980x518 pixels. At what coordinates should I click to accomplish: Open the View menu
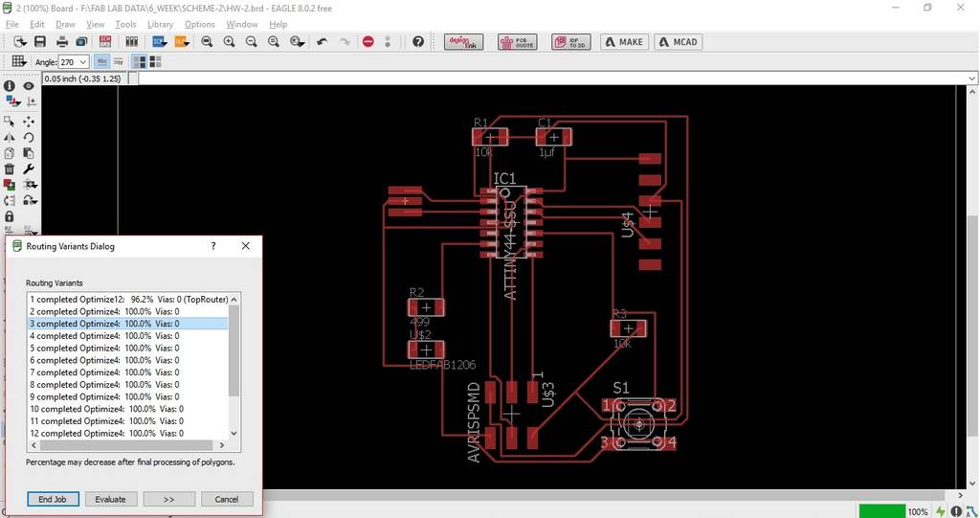point(95,24)
